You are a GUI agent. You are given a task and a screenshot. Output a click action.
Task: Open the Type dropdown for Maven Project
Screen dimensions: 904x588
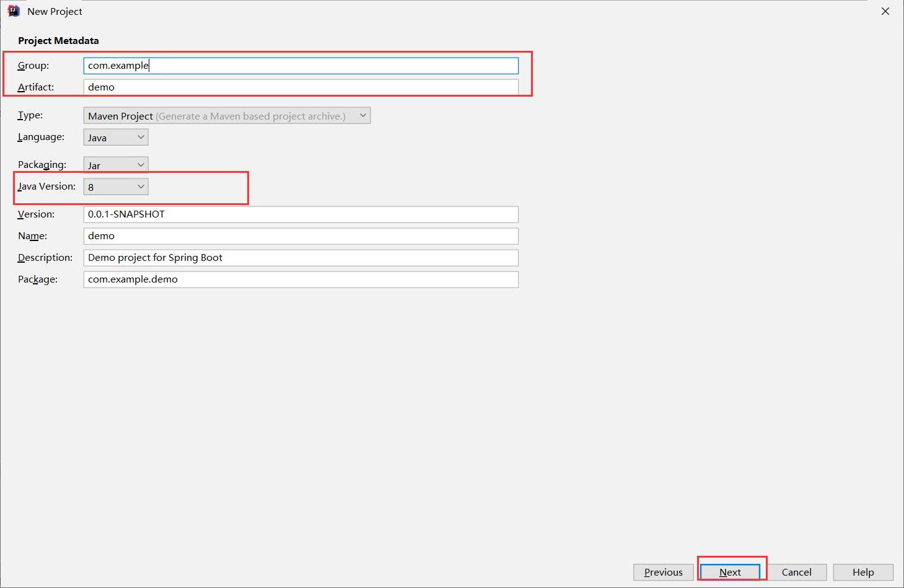227,116
